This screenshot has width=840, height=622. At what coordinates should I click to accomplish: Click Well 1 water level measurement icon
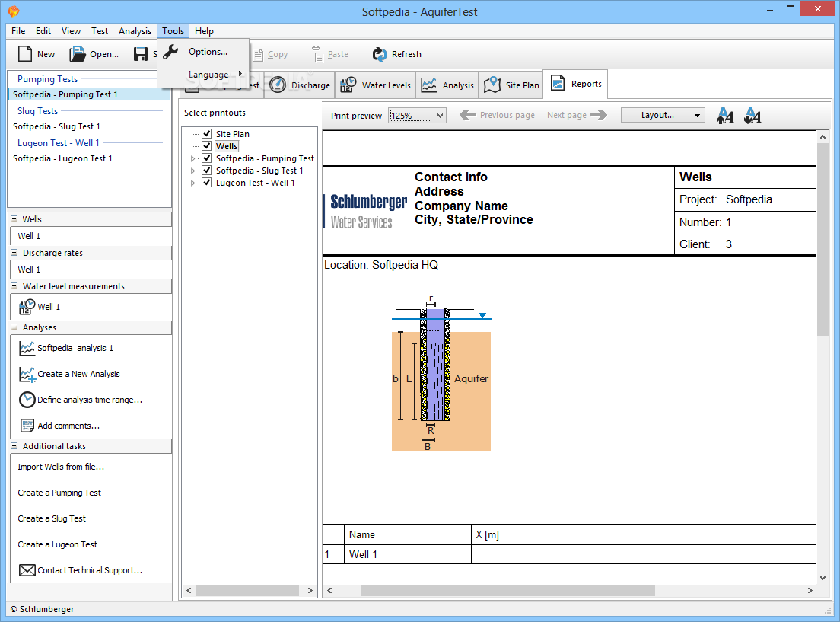point(27,307)
